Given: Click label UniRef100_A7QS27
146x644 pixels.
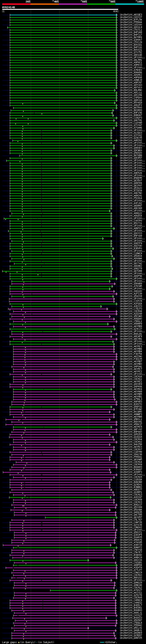Looking at the screenshot, I should point(131,590).
